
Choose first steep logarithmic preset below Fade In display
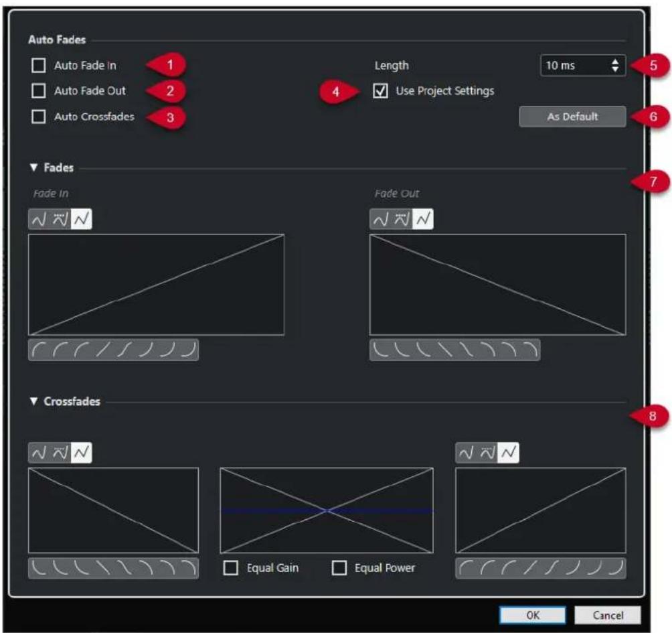coord(39,350)
